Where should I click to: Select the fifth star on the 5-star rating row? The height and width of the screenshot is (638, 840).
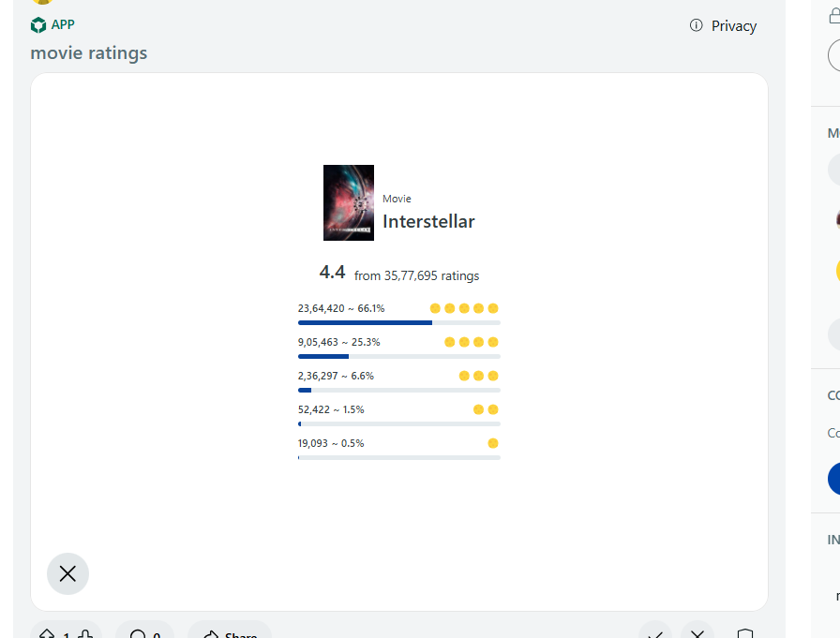pos(493,307)
